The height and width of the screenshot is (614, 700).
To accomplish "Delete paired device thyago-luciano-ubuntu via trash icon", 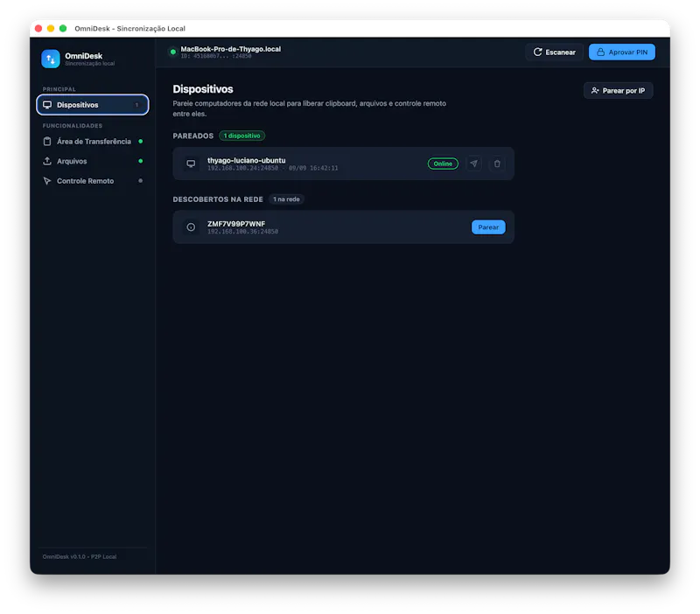I will coord(497,164).
